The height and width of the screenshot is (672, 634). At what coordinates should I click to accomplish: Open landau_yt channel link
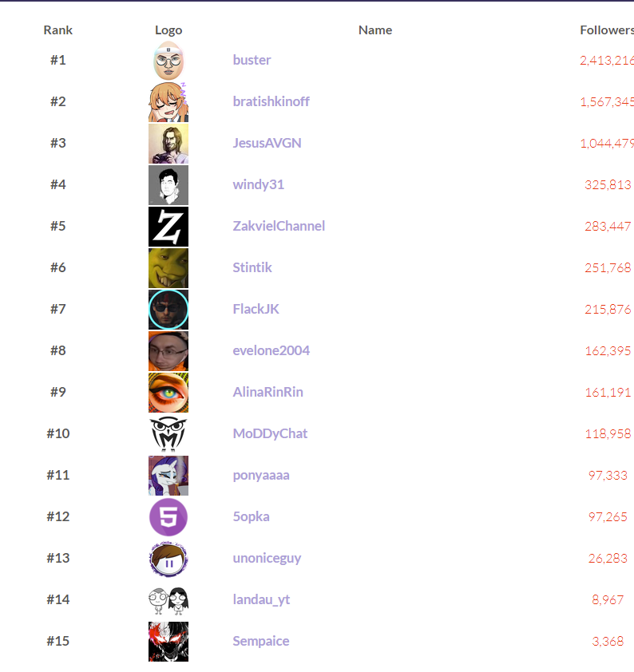[261, 599]
